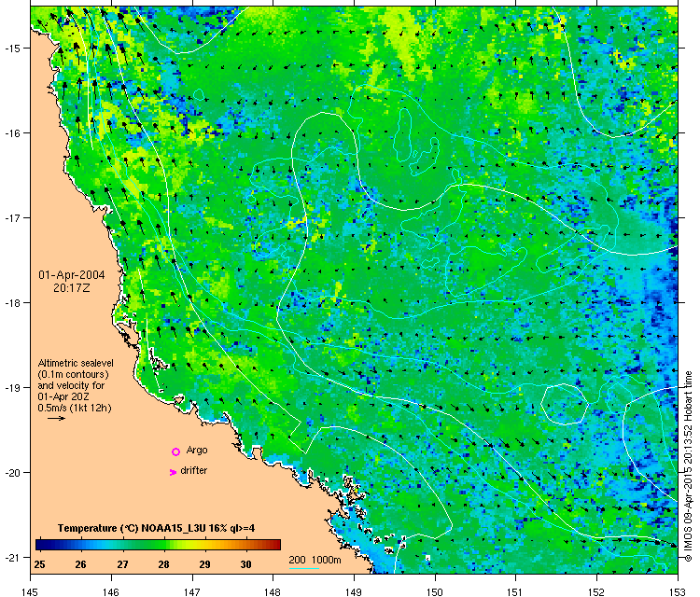
Task: Click the 'Argo' legend label
Action: tap(197, 451)
